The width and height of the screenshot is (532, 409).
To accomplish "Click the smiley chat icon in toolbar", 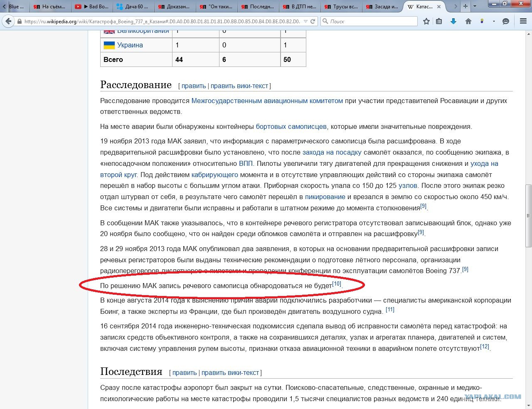I will [506, 21].
